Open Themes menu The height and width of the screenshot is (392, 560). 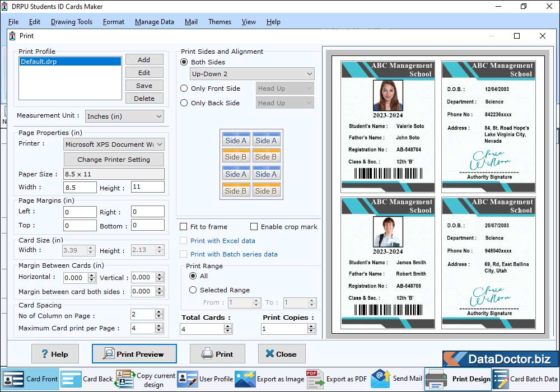(x=220, y=22)
